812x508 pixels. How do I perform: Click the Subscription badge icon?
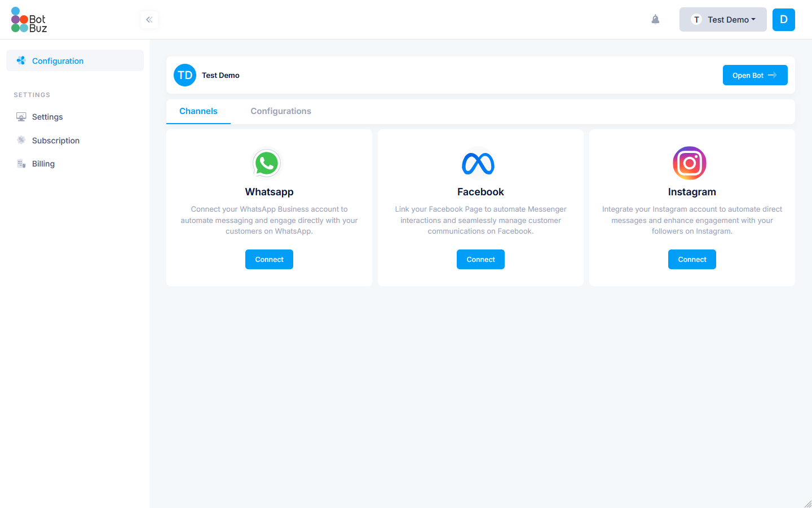[21, 140]
